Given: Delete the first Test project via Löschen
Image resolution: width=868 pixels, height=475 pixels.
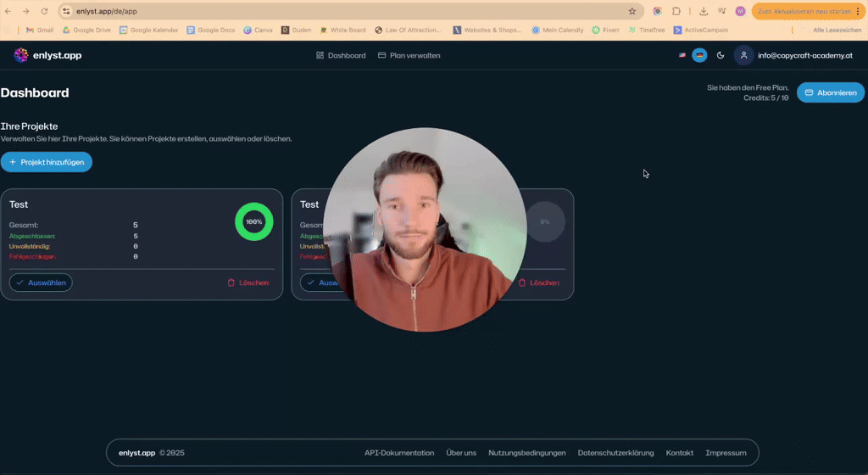Looking at the screenshot, I should pos(248,282).
